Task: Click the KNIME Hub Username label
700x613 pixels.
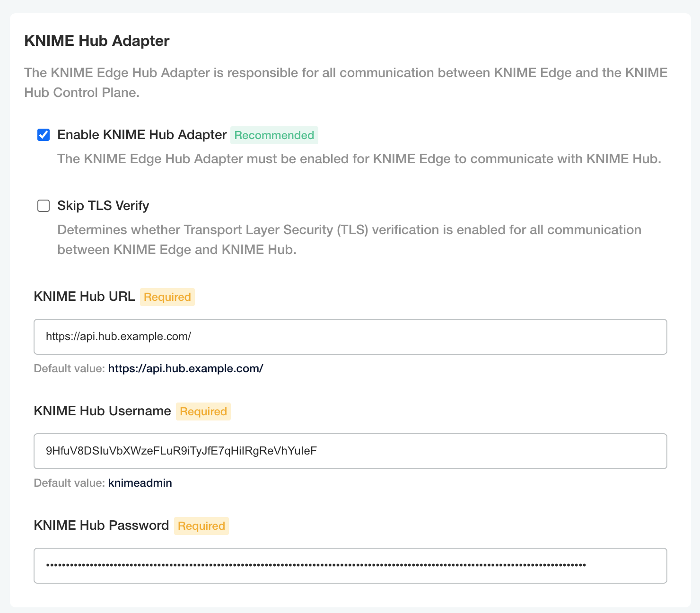Action: tap(103, 411)
